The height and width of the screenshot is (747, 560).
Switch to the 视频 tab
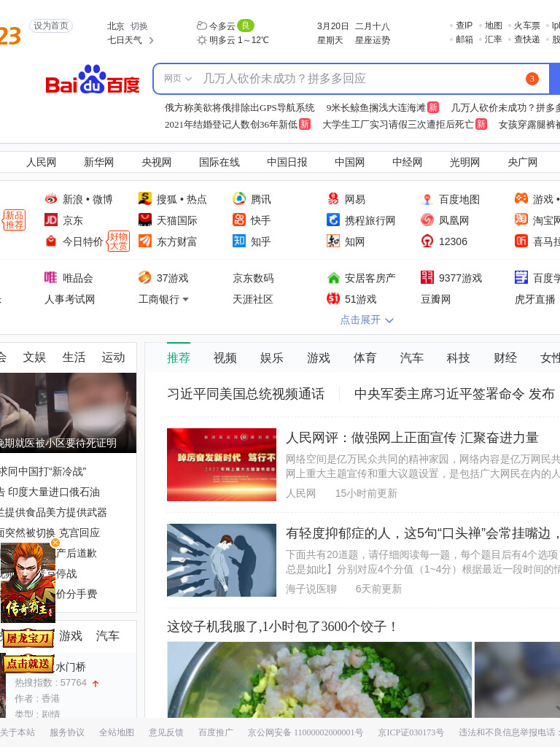(225, 357)
